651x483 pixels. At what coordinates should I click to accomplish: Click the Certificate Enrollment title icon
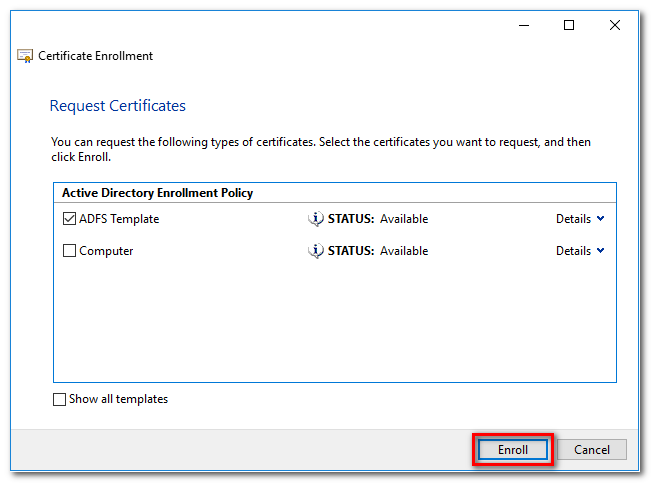click(x=25, y=56)
